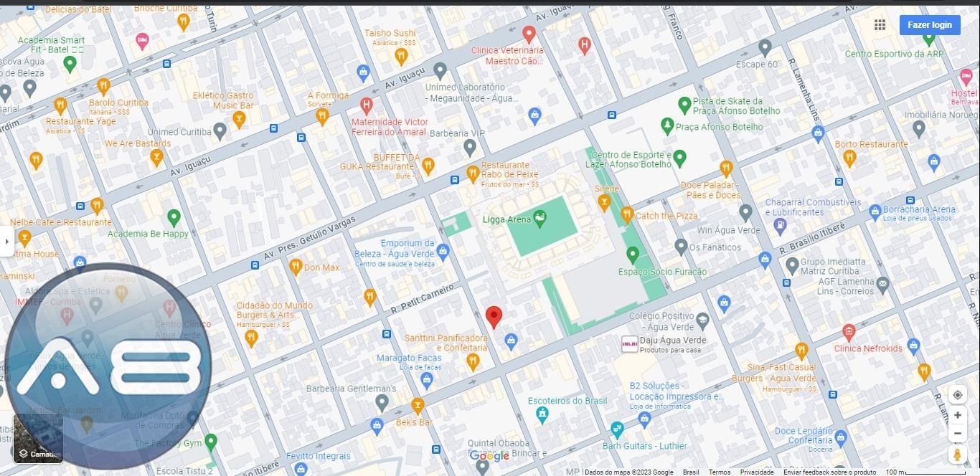Select the Cidadão do Mundo Burgers pin
The image size is (980, 476).
pyautogui.click(x=250, y=338)
